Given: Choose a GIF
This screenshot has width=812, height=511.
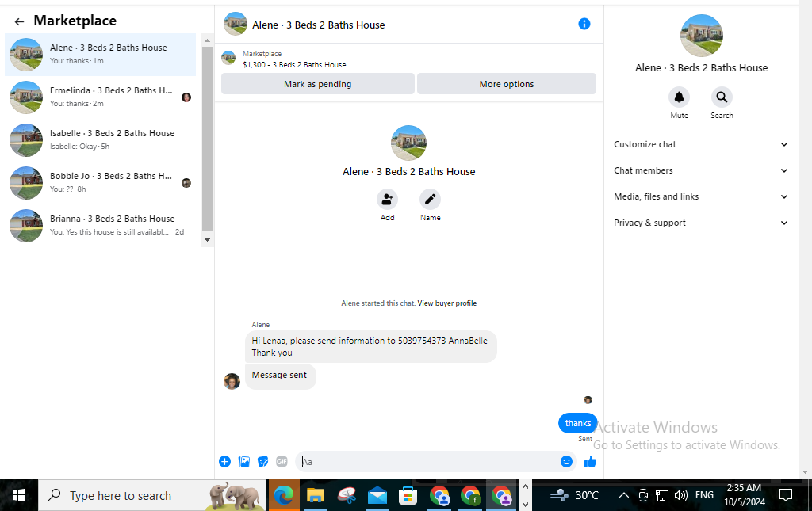Looking at the screenshot, I should point(282,461).
